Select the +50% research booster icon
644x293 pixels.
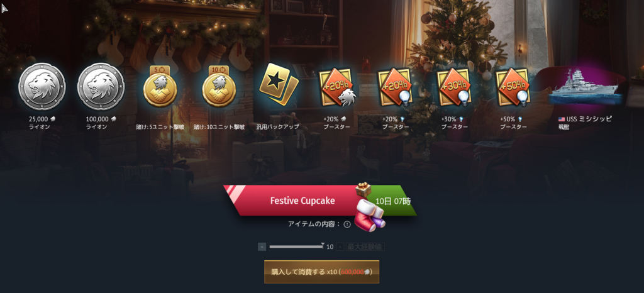tap(513, 87)
